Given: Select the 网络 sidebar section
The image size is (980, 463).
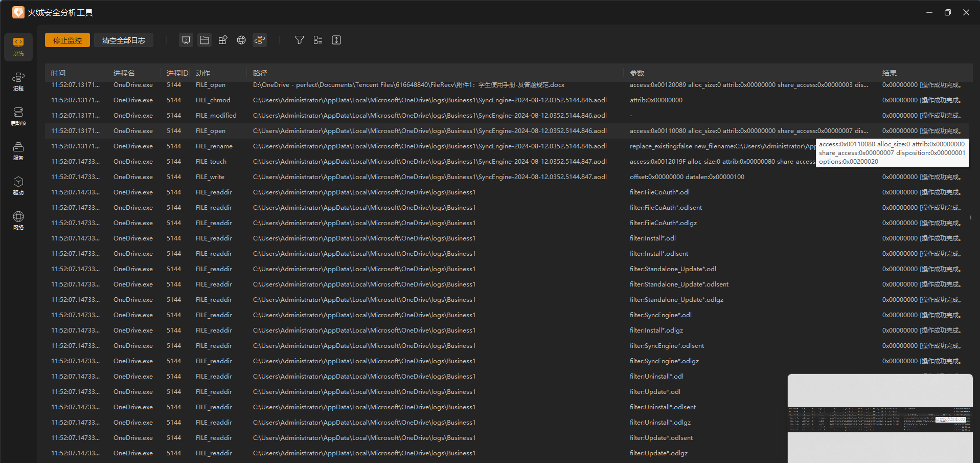Looking at the screenshot, I should click(18, 221).
